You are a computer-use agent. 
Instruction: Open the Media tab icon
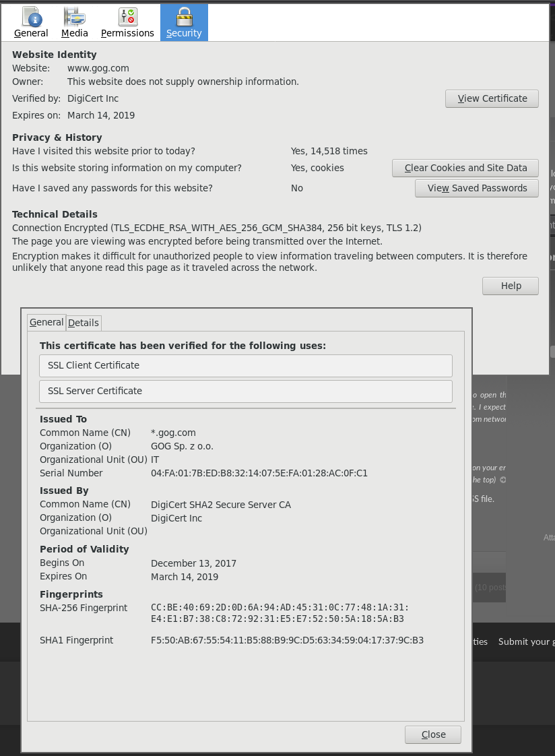75,23
